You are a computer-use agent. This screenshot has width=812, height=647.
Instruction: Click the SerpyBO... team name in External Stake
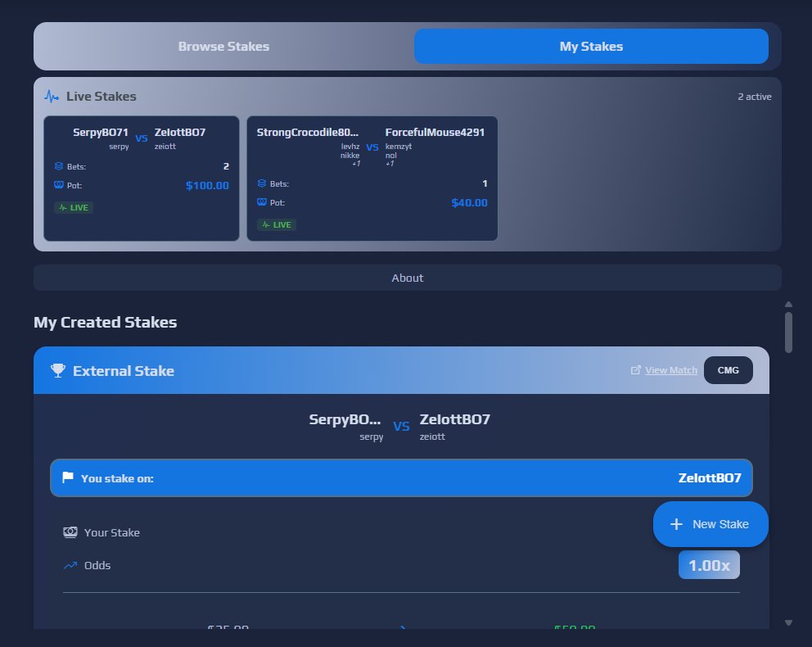point(345,419)
